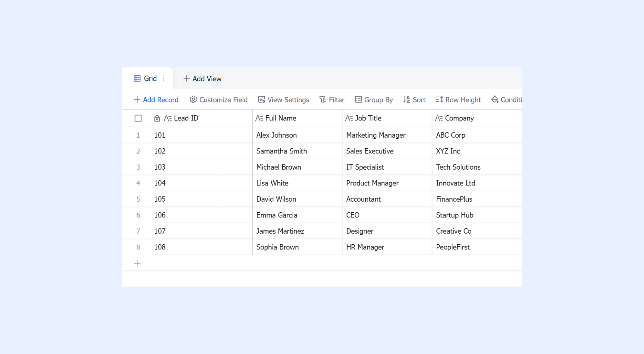Image resolution: width=644 pixels, height=354 pixels.
Task: Click the text-type icon of Lead ID
Action: pyautogui.click(x=168, y=118)
